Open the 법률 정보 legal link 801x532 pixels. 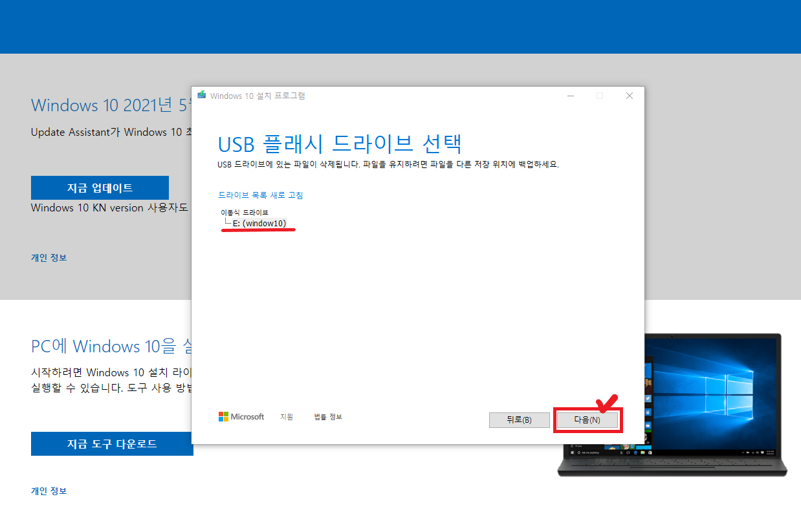click(328, 417)
